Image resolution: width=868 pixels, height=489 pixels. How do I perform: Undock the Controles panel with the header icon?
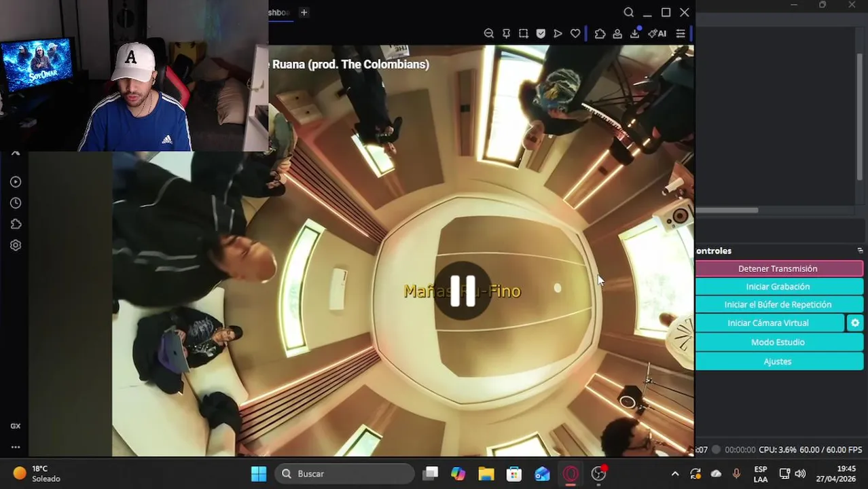pos(860,251)
